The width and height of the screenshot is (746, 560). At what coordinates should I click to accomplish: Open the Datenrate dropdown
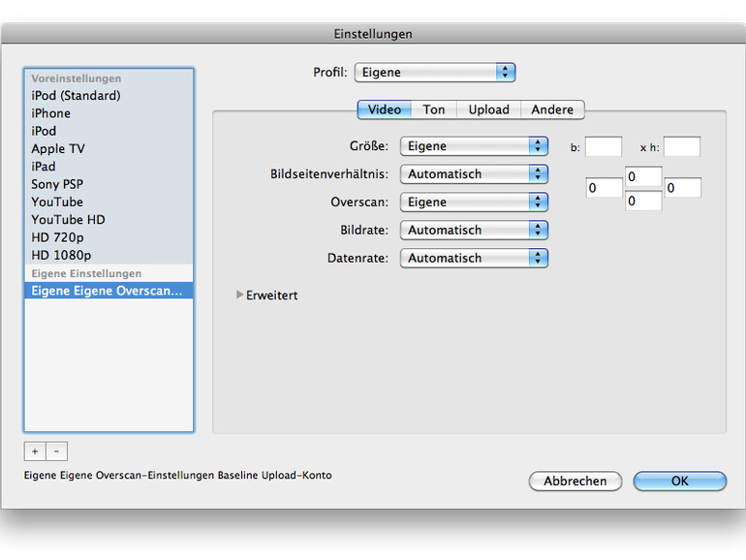(474, 259)
